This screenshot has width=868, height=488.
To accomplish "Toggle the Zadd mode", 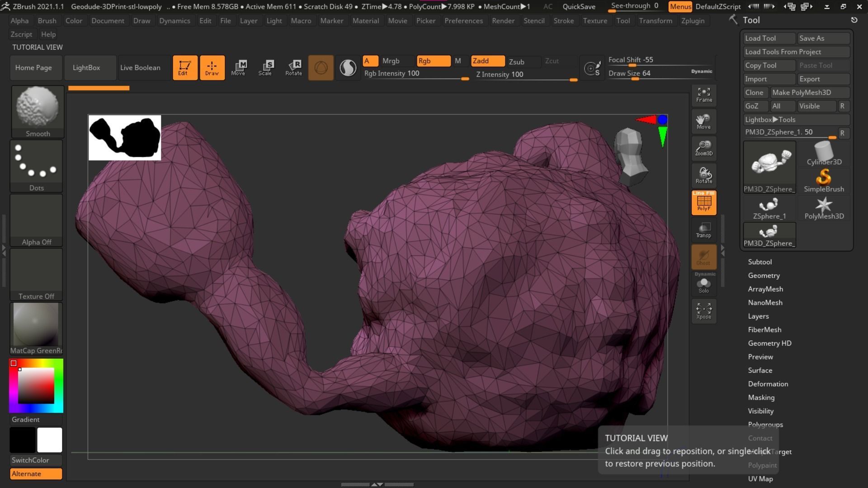I will (x=488, y=61).
